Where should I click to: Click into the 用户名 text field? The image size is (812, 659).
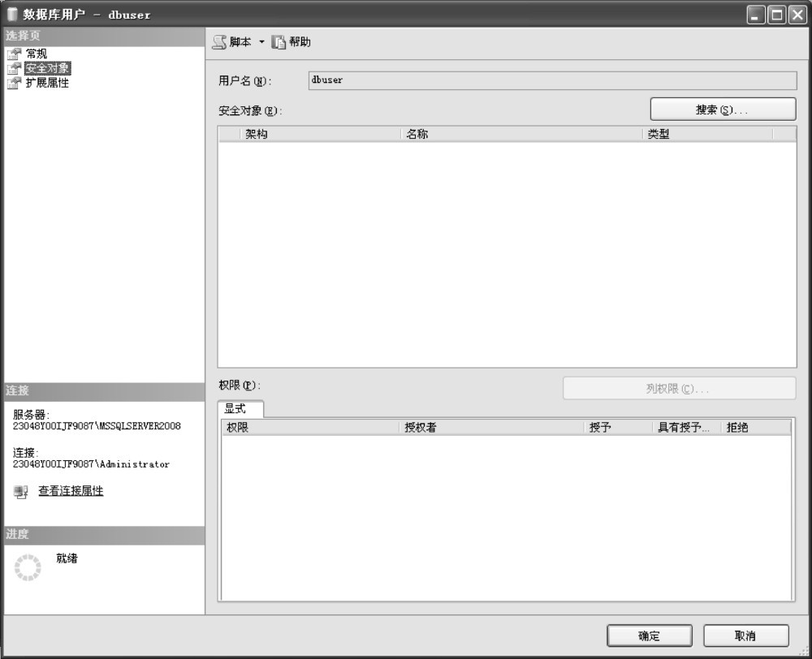tap(552, 80)
